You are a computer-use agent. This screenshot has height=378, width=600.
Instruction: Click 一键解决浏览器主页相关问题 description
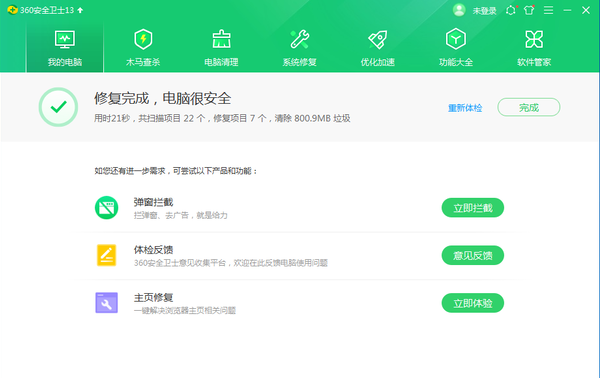pyautogui.click(x=185, y=310)
